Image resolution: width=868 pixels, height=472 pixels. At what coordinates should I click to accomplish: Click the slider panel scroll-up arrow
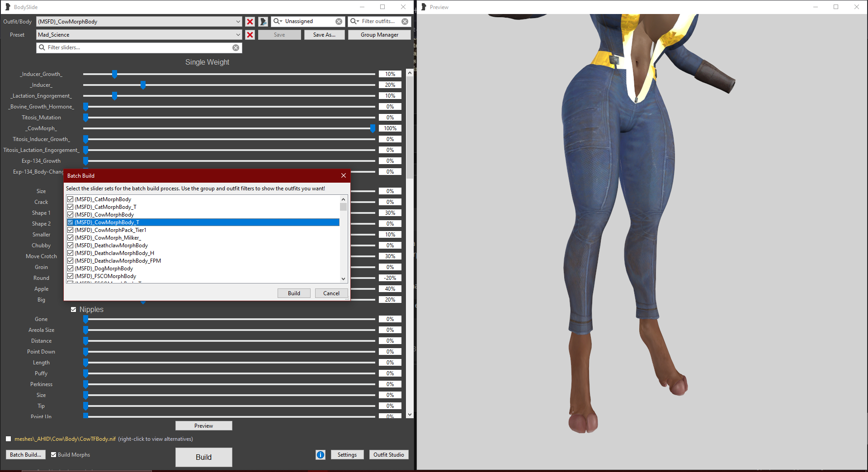pyautogui.click(x=410, y=73)
